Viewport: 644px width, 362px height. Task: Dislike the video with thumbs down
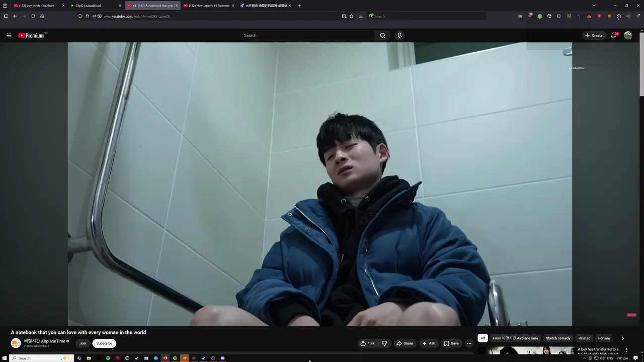click(384, 343)
